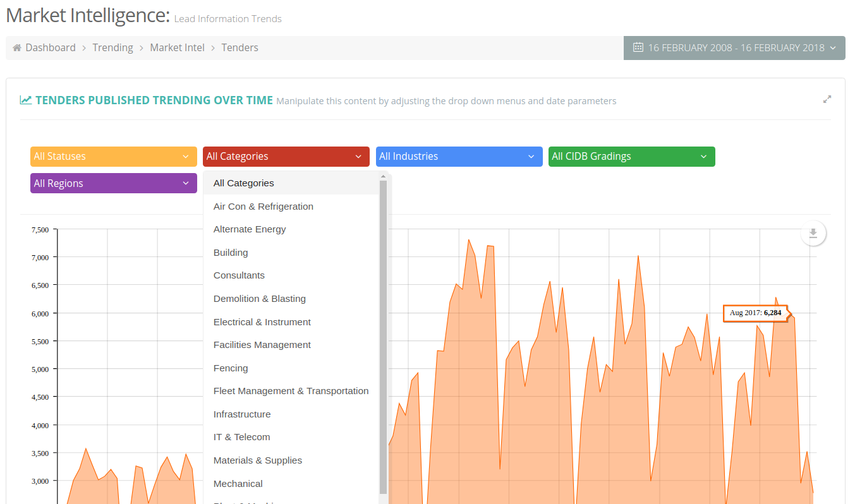Image resolution: width=855 pixels, height=504 pixels.
Task: Click Tenders breadcrumb item
Action: click(x=240, y=48)
